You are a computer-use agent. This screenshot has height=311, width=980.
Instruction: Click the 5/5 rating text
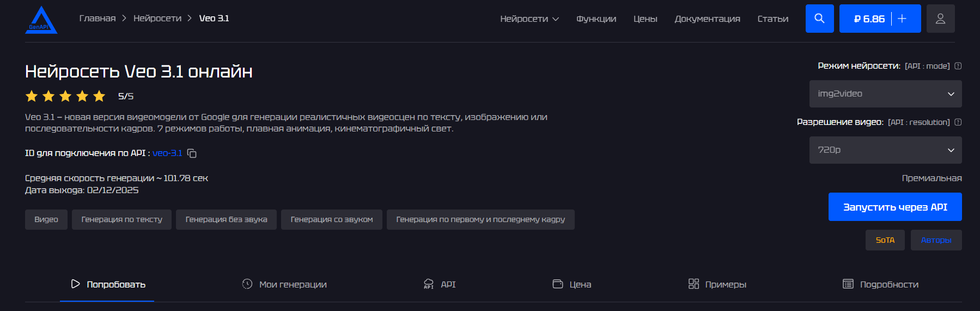point(126,97)
